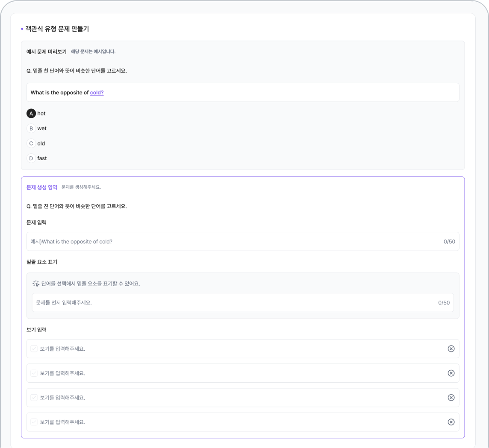Remove the fourth answer choice with its X icon
This screenshot has width=489, height=448.
451,422
